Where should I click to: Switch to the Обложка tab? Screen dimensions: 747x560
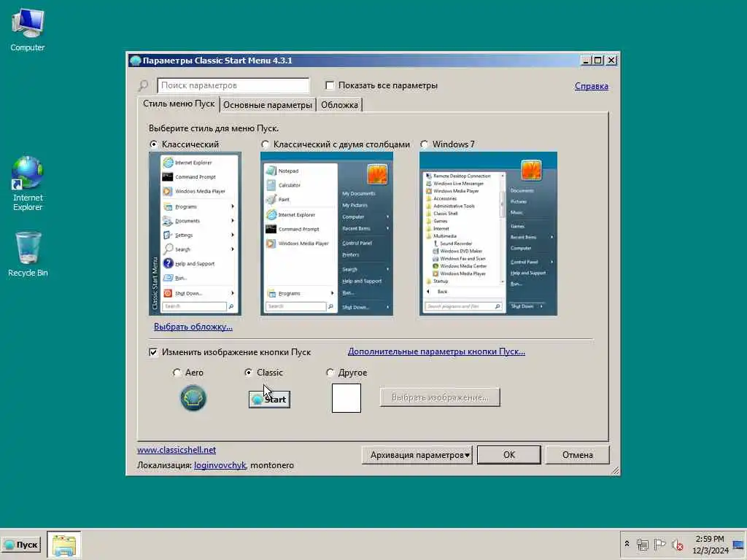coord(339,105)
